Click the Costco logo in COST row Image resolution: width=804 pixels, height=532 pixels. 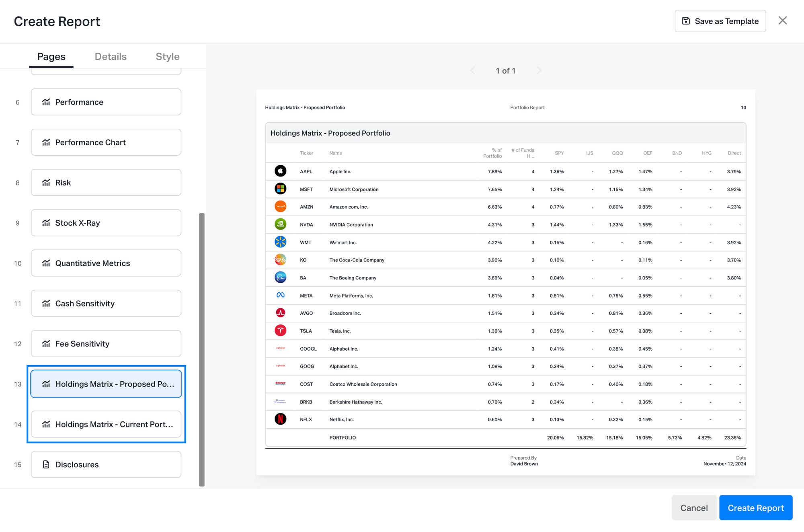point(281,383)
